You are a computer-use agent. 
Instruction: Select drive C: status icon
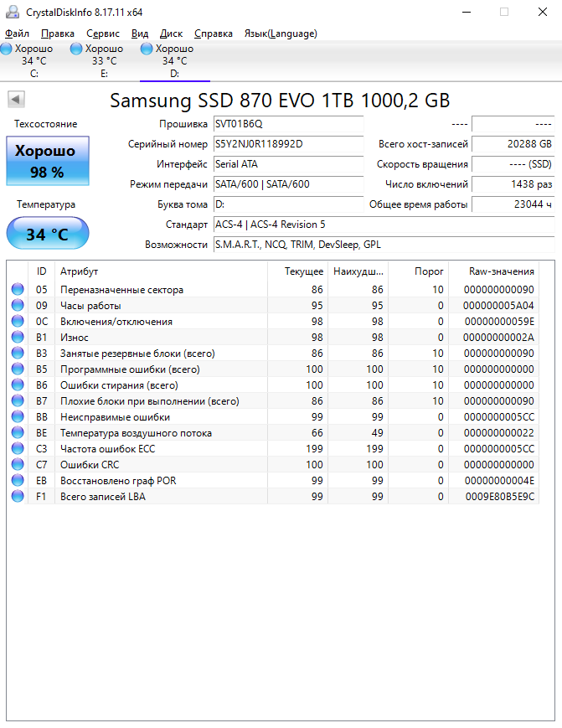[7, 49]
